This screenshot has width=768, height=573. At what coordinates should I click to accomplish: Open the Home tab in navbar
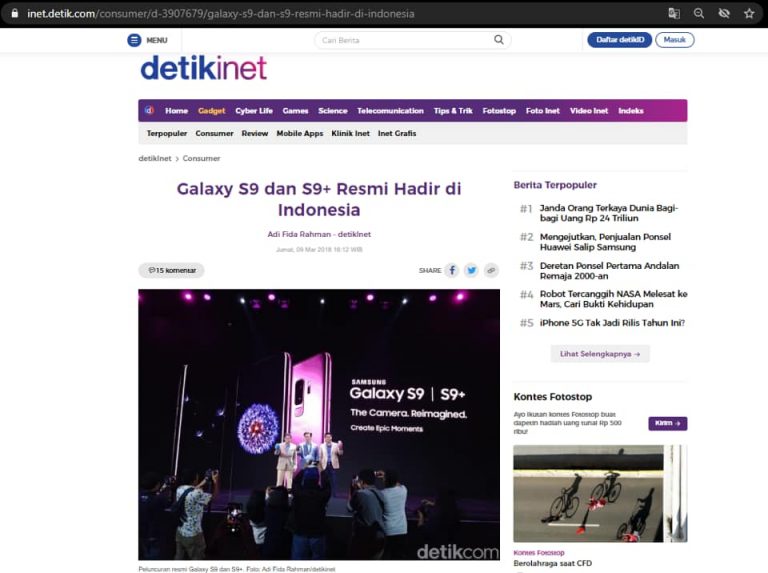coord(176,111)
